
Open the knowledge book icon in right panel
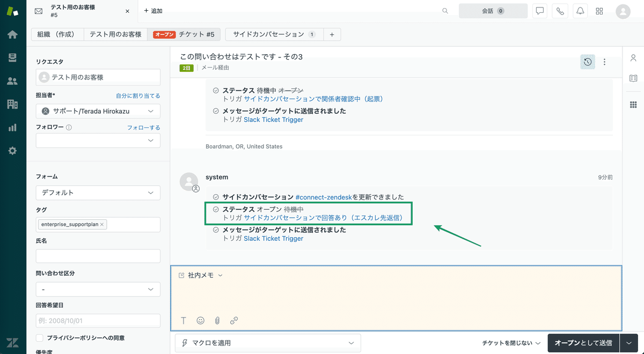(633, 78)
